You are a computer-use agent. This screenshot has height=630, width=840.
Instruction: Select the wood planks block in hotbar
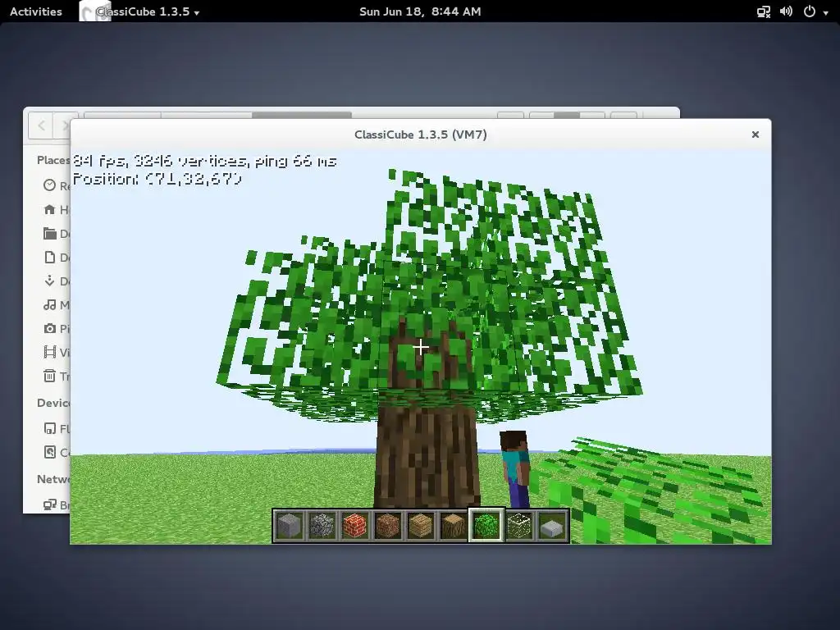click(x=421, y=526)
